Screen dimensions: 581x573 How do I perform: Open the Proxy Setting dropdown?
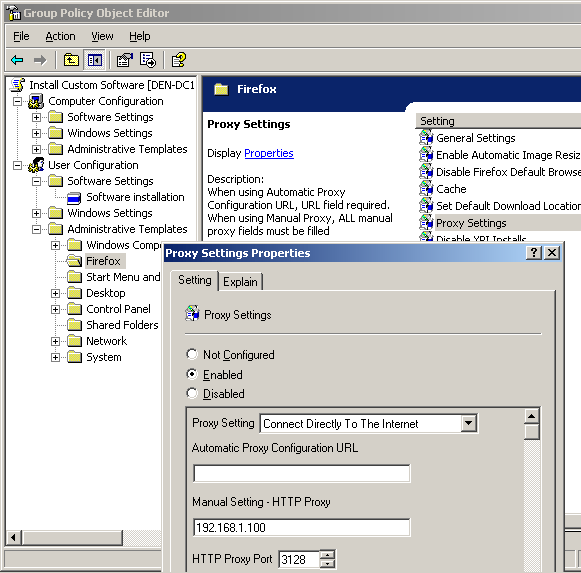[x=469, y=423]
